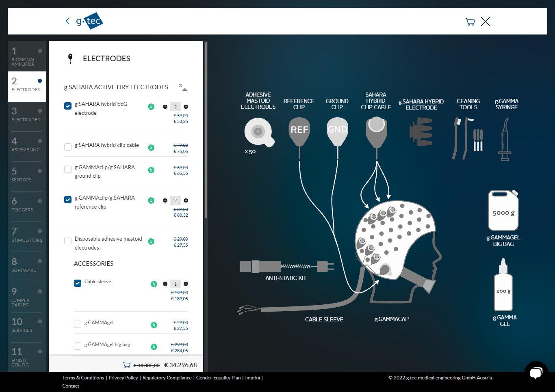Image resolution: width=555 pixels, height=392 pixels.
Task: Switch to step 8 Software
Action: [26, 265]
